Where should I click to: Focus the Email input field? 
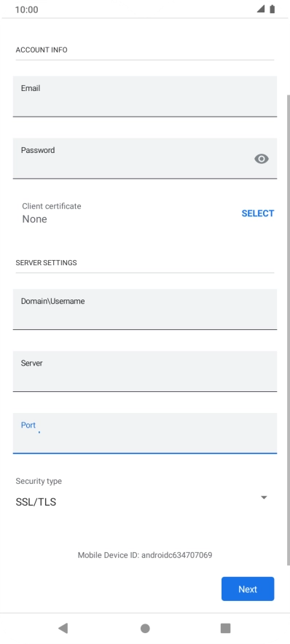(x=144, y=96)
